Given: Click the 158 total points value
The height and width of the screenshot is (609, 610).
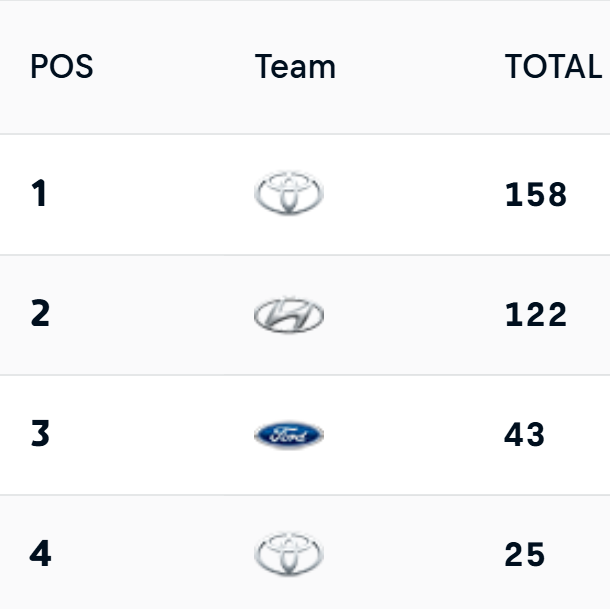Looking at the screenshot, I should coord(536,194).
